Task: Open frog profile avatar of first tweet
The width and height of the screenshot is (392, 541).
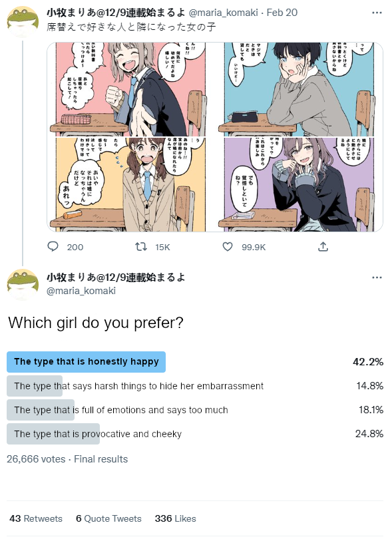Action: point(23,22)
